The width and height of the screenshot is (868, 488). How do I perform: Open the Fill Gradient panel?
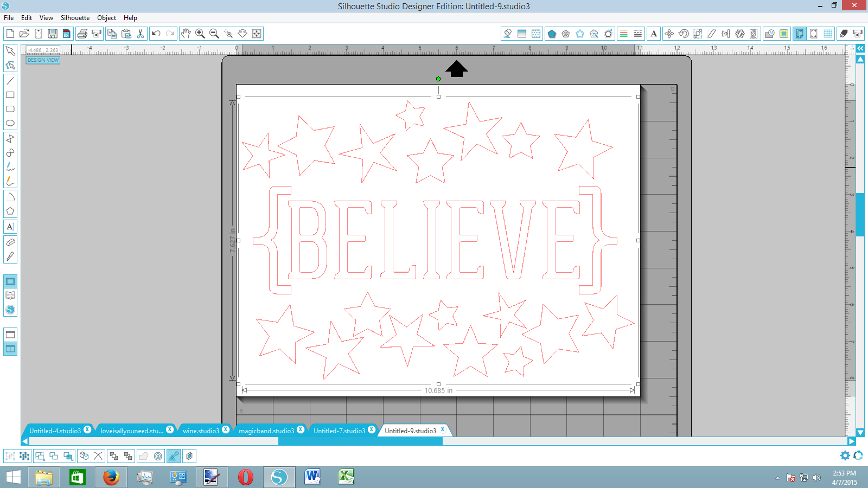point(522,34)
